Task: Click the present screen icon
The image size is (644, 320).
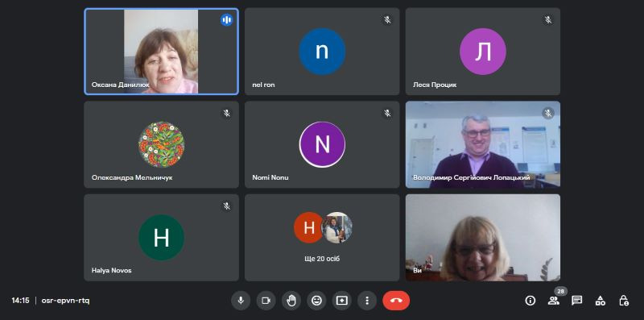Action: coord(341,301)
